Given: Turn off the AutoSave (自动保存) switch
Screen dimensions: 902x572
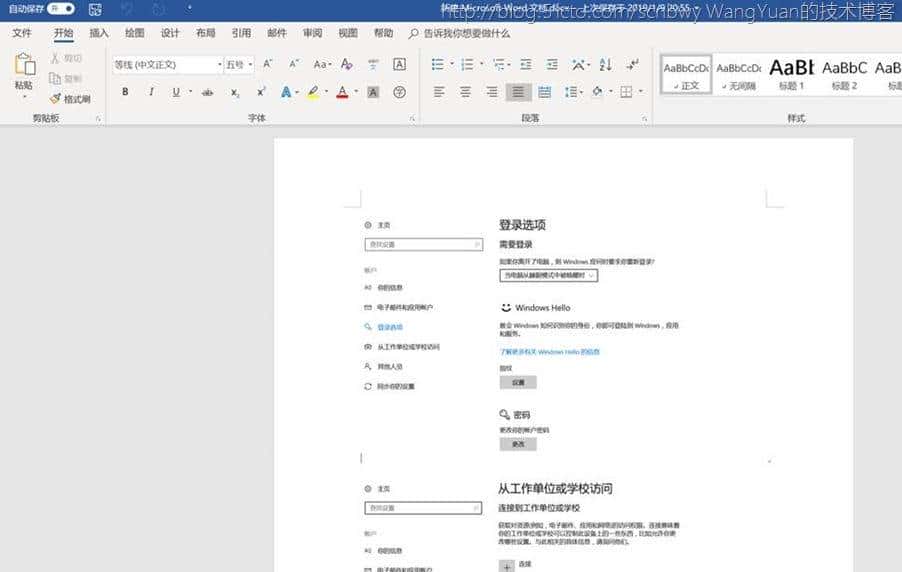Looking at the screenshot, I should coord(62,9).
